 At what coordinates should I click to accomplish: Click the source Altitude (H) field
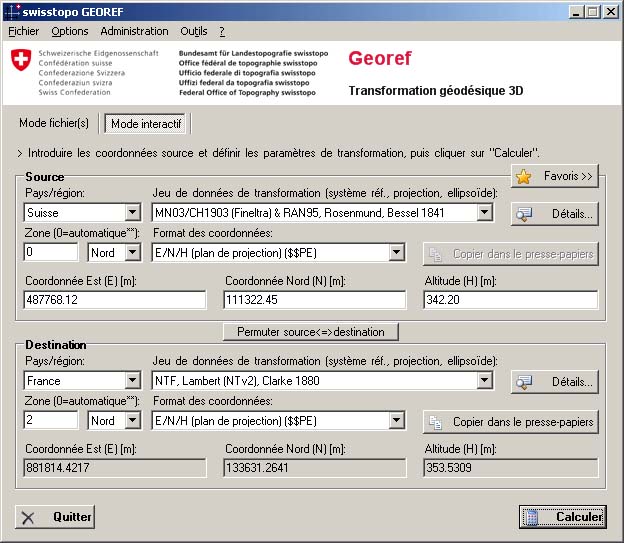(x=510, y=300)
